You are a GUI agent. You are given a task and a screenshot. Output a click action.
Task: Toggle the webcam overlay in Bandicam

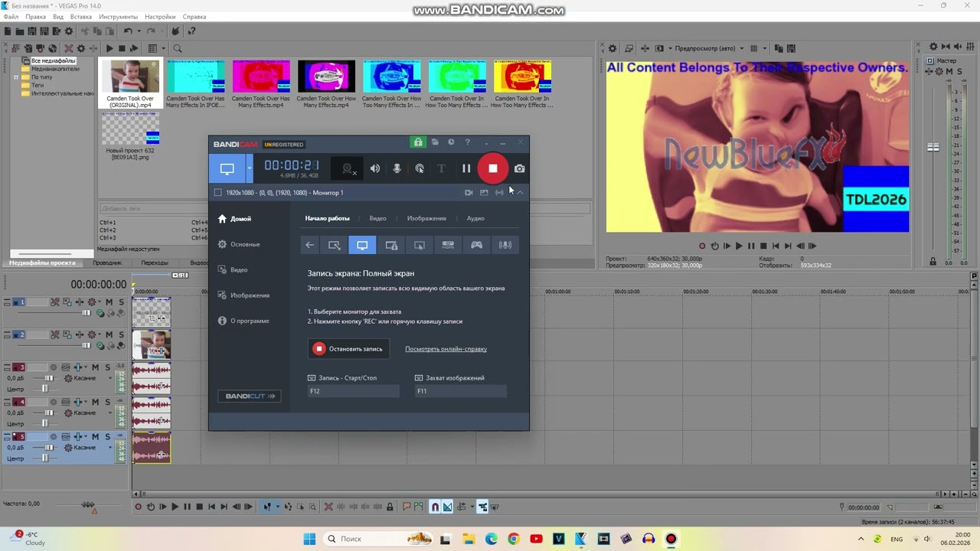tap(348, 168)
